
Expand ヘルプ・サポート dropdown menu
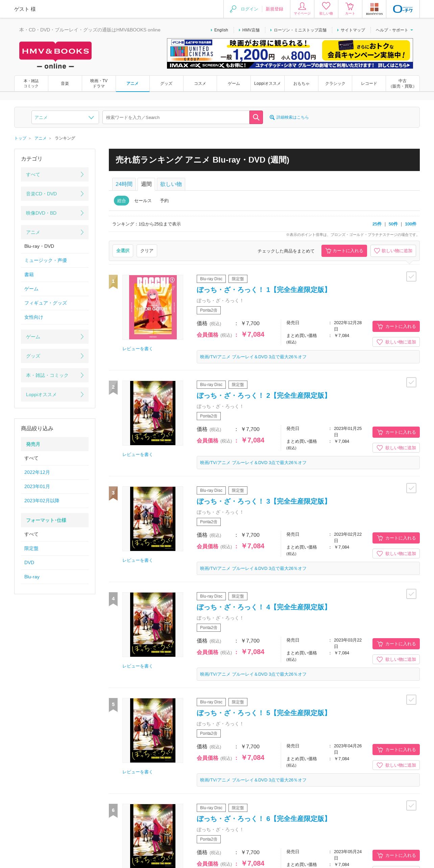pos(394,30)
